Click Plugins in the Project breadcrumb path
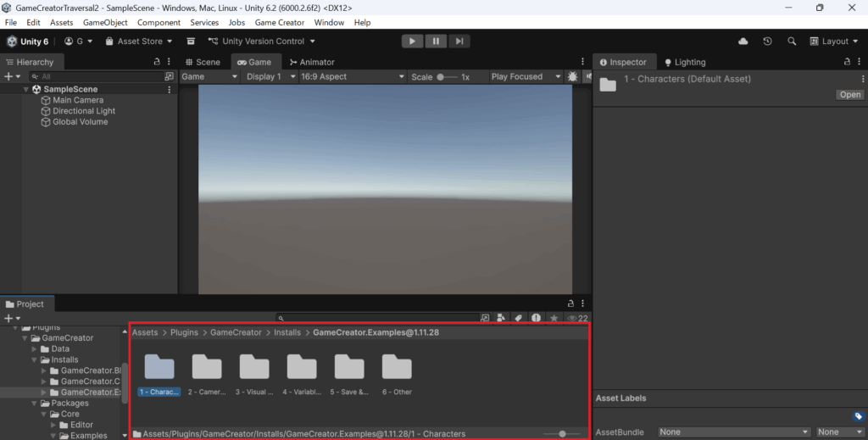The height and width of the screenshot is (440, 868). pos(184,332)
